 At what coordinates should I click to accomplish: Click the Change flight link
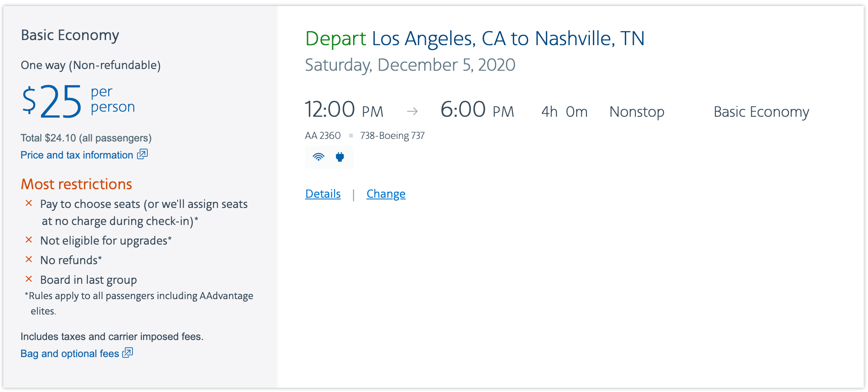click(x=386, y=194)
